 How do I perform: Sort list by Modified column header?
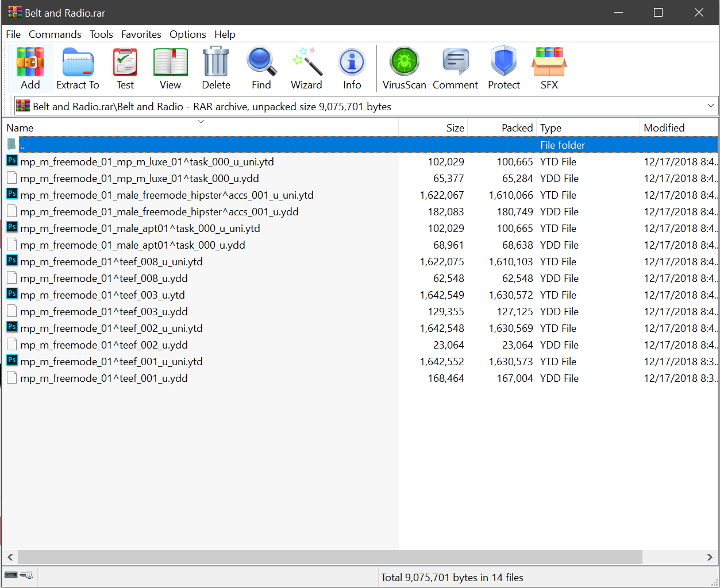(x=664, y=128)
